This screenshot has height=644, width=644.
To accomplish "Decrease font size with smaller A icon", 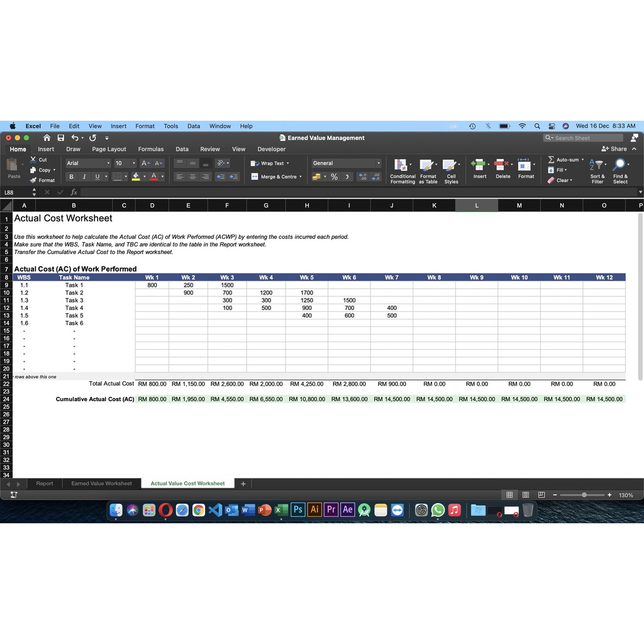I will pyautogui.click(x=158, y=163).
